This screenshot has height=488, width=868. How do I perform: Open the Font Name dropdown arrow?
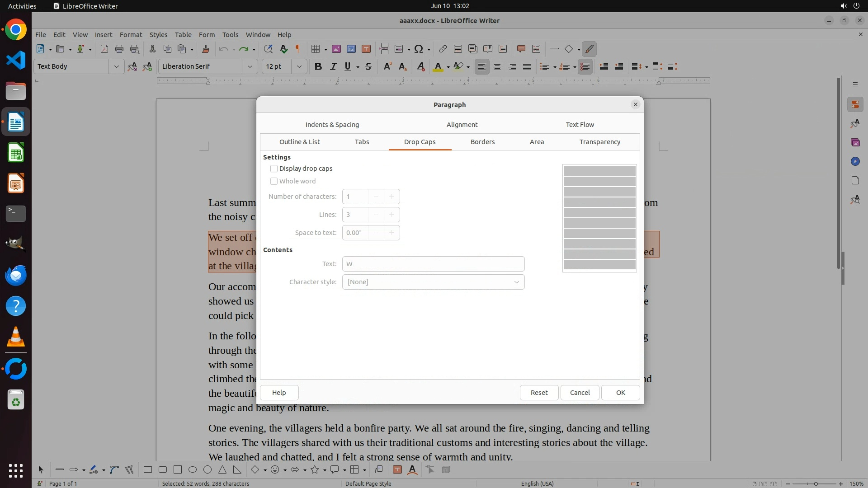click(x=250, y=66)
